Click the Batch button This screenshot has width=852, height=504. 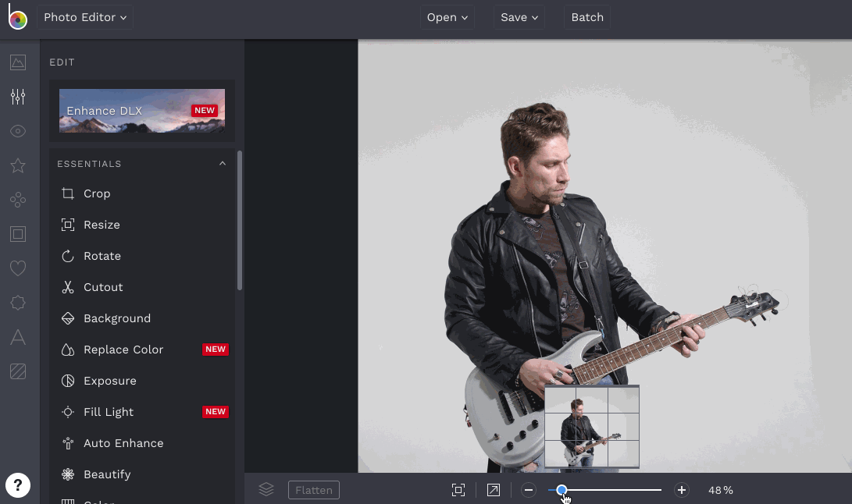tap(587, 17)
